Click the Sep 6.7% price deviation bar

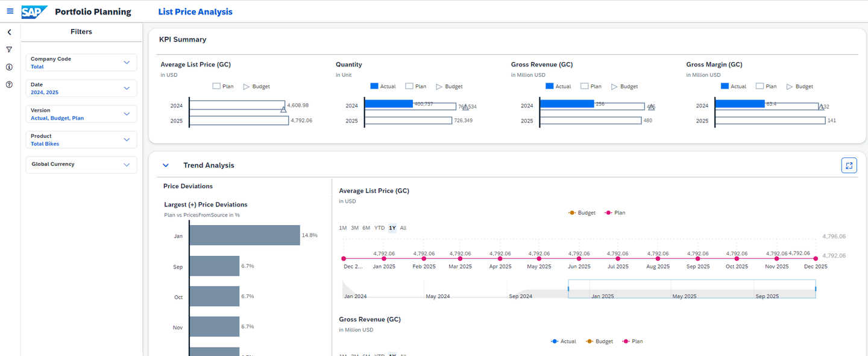point(214,266)
